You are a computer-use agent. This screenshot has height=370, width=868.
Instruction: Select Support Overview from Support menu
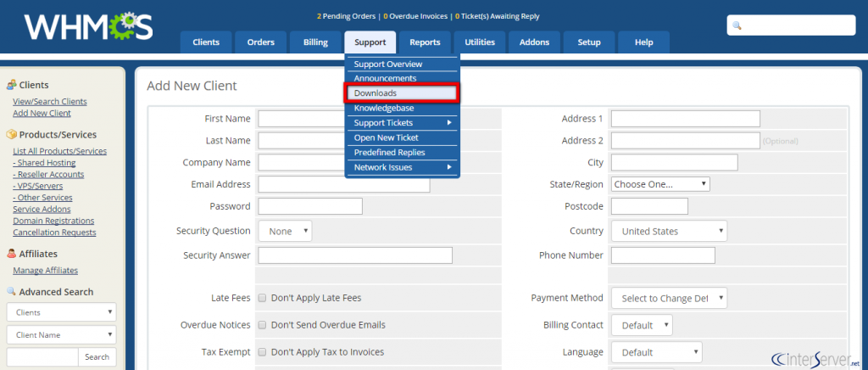point(403,64)
